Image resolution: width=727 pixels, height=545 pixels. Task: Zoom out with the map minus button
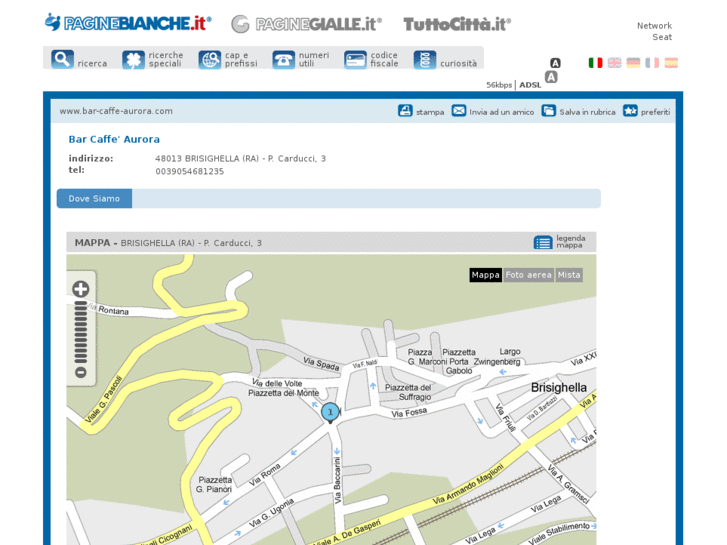coord(81,372)
